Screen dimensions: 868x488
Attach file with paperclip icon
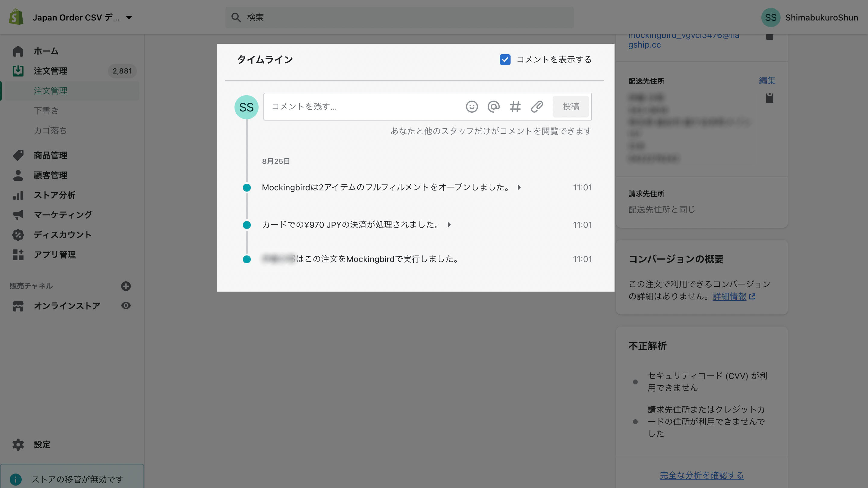point(537,106)
